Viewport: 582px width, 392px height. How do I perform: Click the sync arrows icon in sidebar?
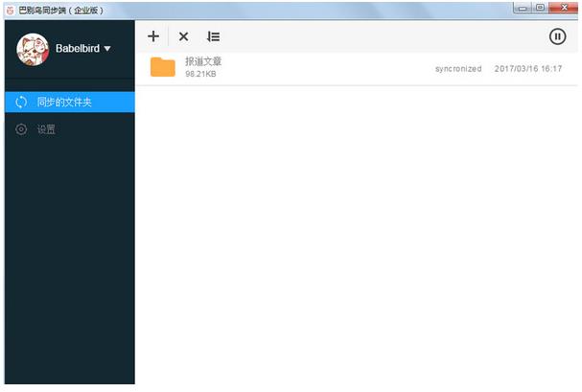tap(21, 103)
